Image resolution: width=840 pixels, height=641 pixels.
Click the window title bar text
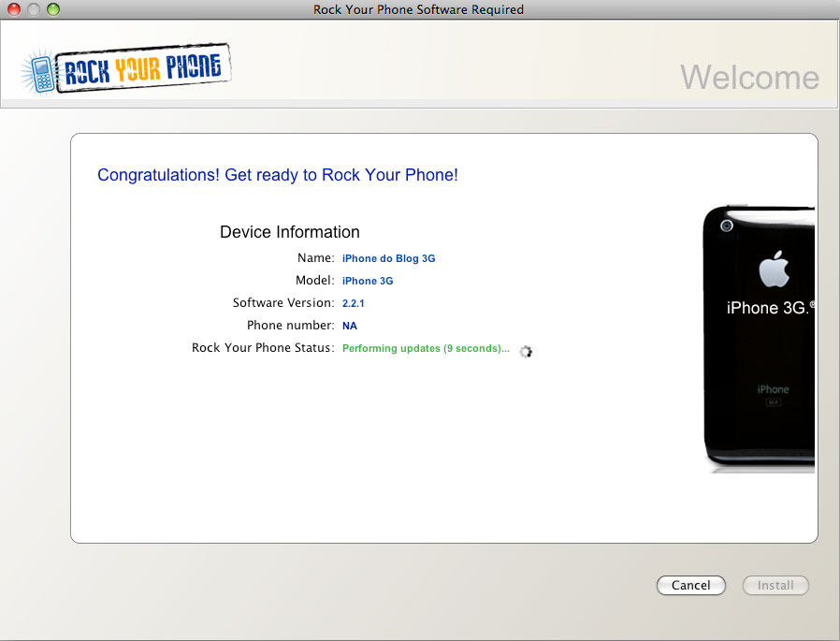(418, 9)
